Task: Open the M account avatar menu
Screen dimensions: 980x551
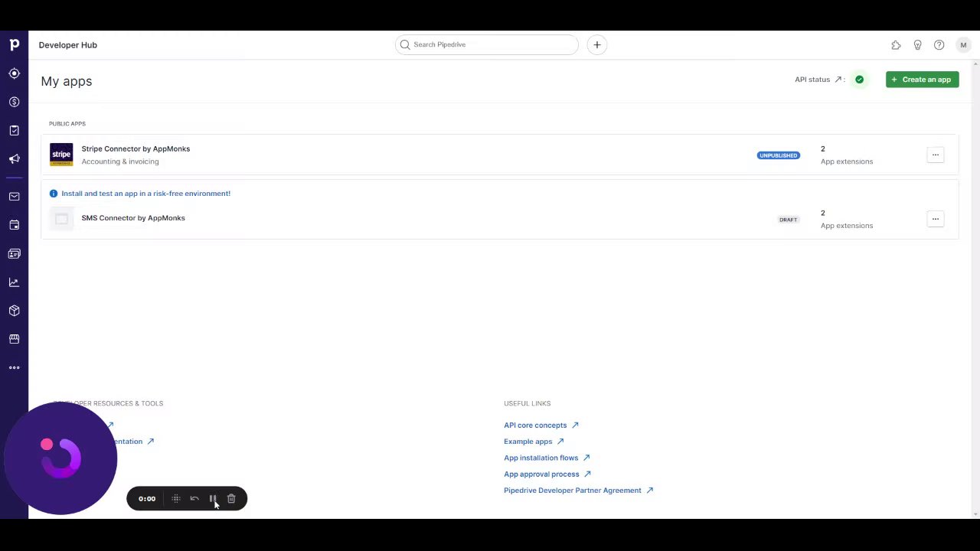Action: click(x=963, y=45)
